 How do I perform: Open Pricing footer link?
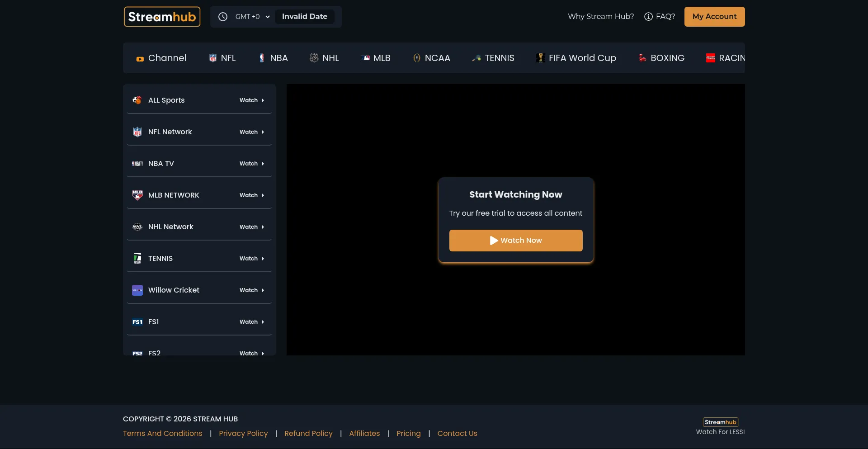409,433
